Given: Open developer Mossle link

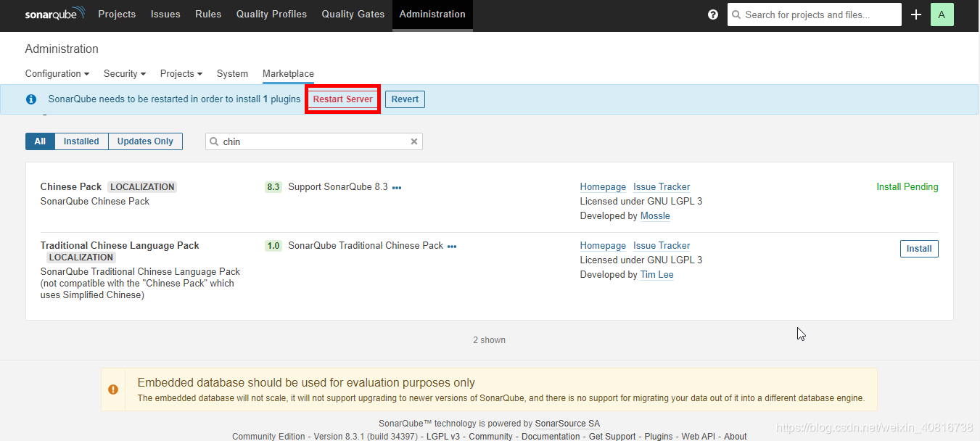Looking at the screenshot, I should coord(655,216).
